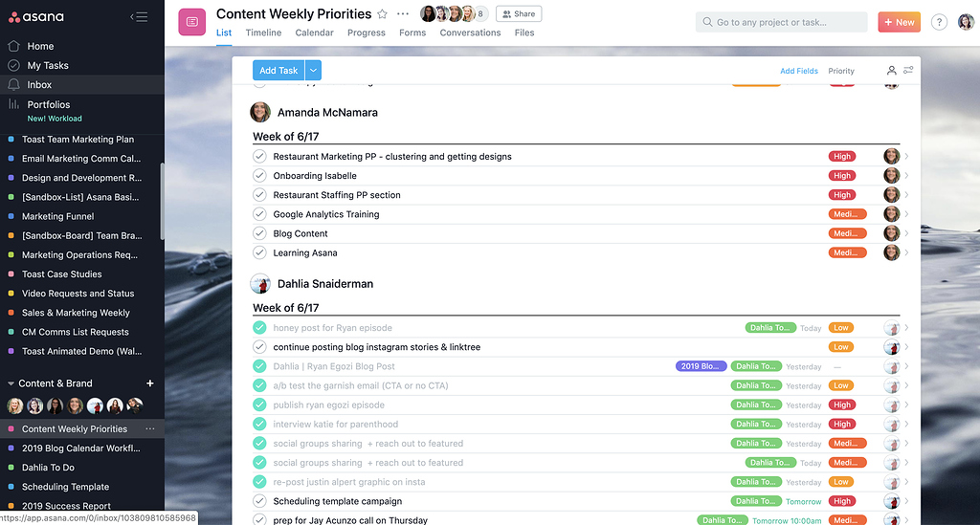The image size is (980, 525).
Task: Click the Go to any project search field
Action: (781, 22)
